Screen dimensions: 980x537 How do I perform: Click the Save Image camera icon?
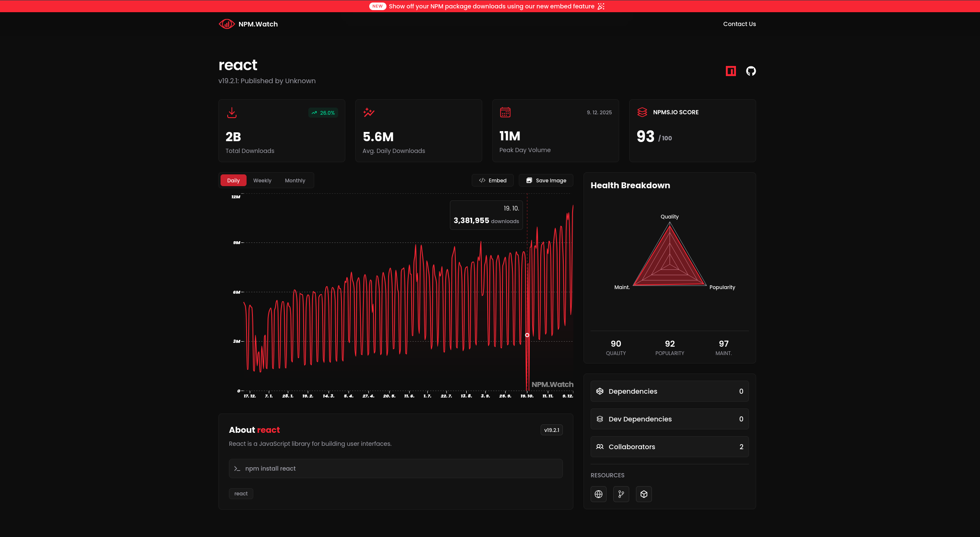tap(530, 180)
